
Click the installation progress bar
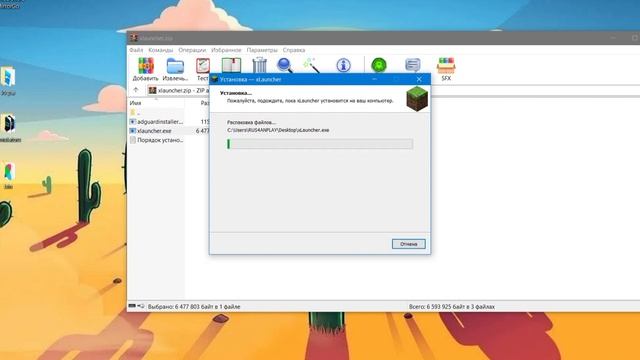click(x=320, y=143)
